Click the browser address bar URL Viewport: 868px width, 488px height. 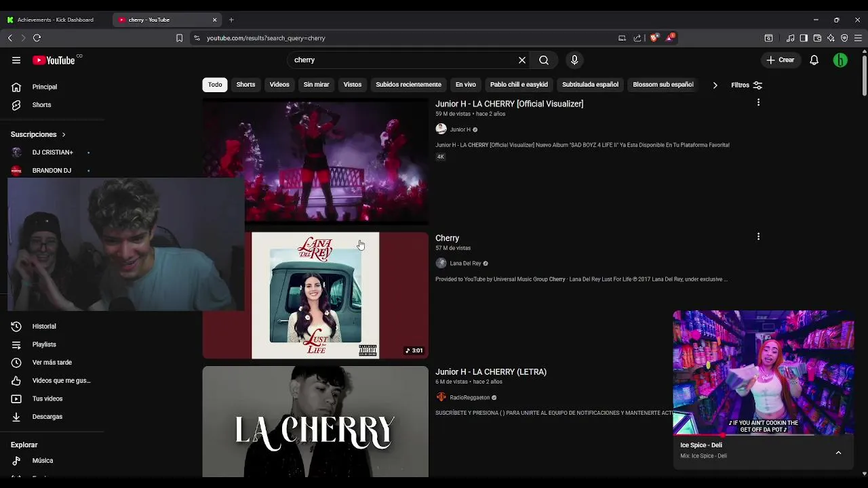click(x=266, y=39)
